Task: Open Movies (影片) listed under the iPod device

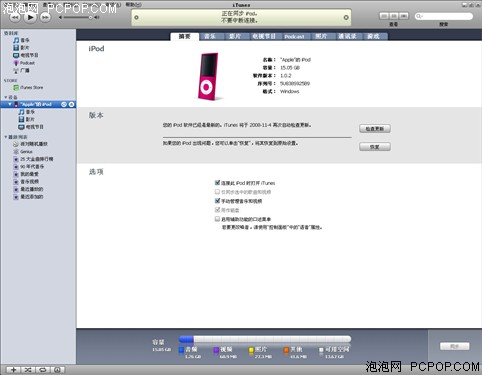Action: [26, 119]
